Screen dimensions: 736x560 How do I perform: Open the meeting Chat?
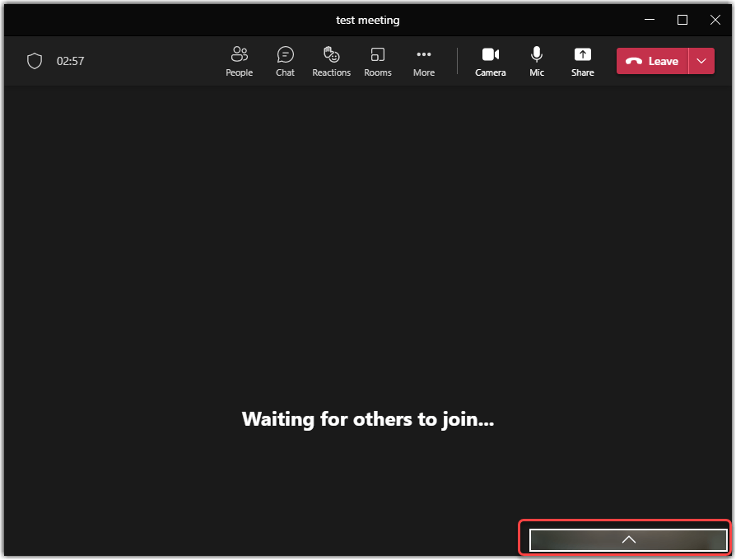point(285,62)
